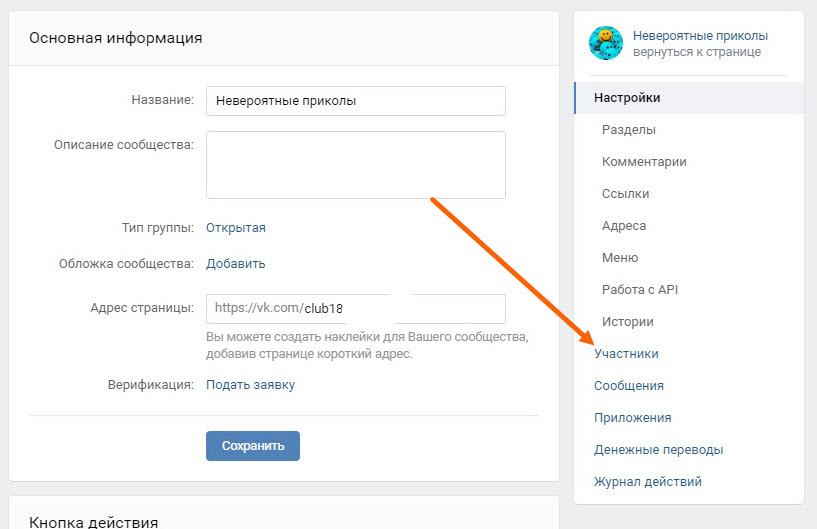Click Добавить to add community cover
The height and width of the screenshot is (529, 817).
click(236, 264)
